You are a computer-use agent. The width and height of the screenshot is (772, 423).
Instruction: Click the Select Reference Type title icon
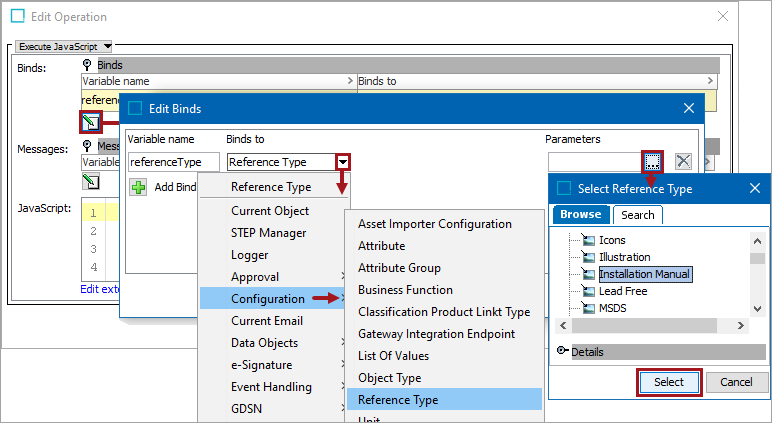564,188
